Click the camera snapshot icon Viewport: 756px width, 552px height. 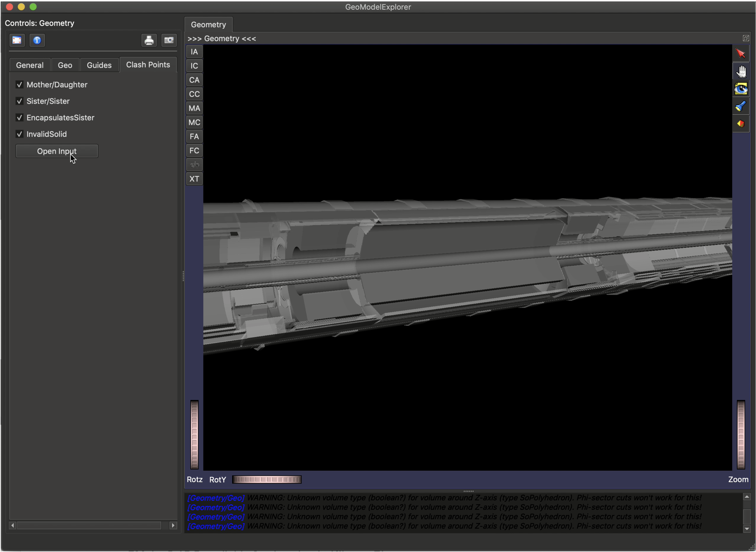pyautogui.click(x=169, y=40)
